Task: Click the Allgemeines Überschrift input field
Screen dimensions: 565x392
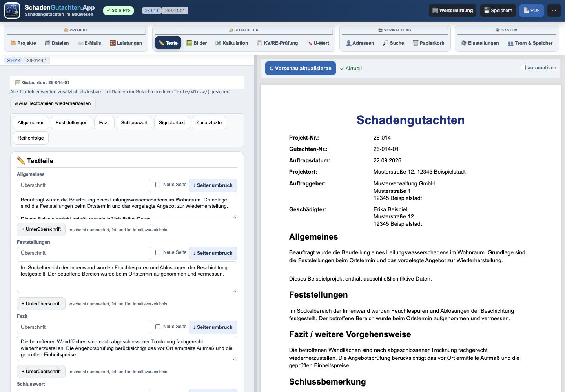Action: [84, 185]
